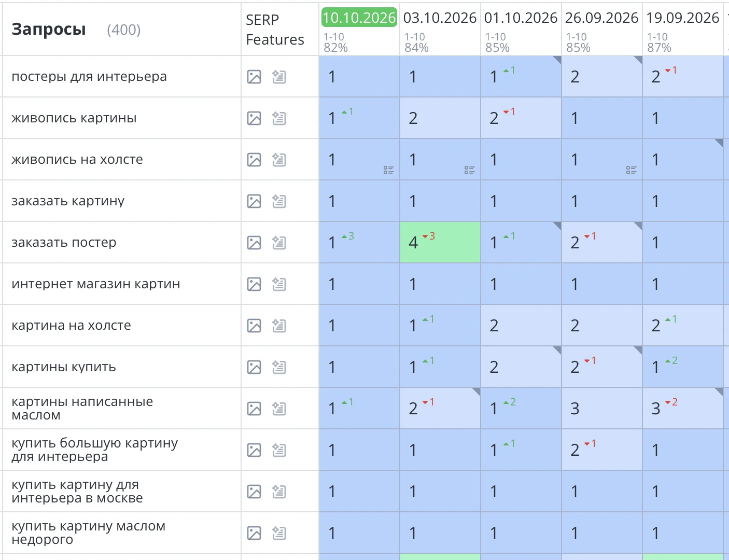Open the query картина на холсте
The height and width of the screenshot is (560, 729).
tap(71, 326)
